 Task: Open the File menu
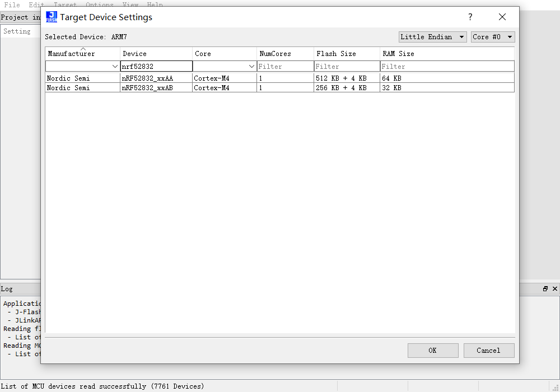[12, 4]
